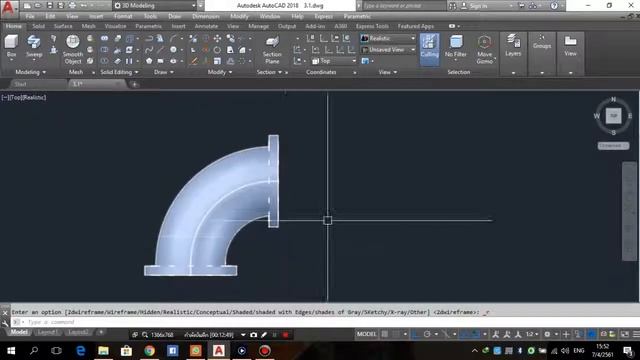Screen dimensions: 640x360
Task: Open the Section Plane tool
Action: [x=272, y=50]
